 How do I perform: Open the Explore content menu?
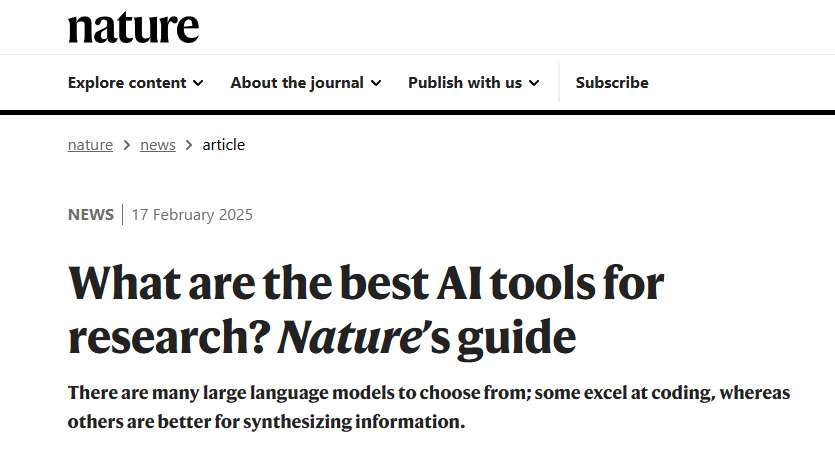[x=135, y=82]
